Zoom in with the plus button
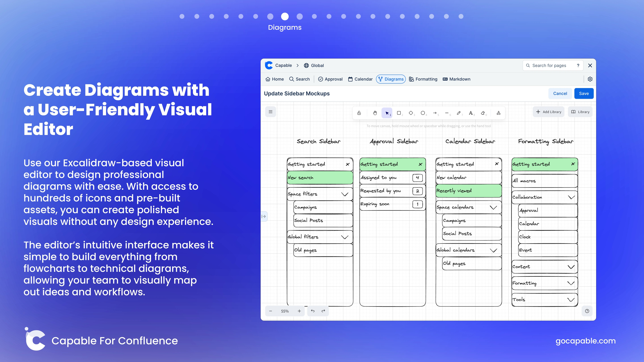 pyautogui.click(x=299, y=311)
